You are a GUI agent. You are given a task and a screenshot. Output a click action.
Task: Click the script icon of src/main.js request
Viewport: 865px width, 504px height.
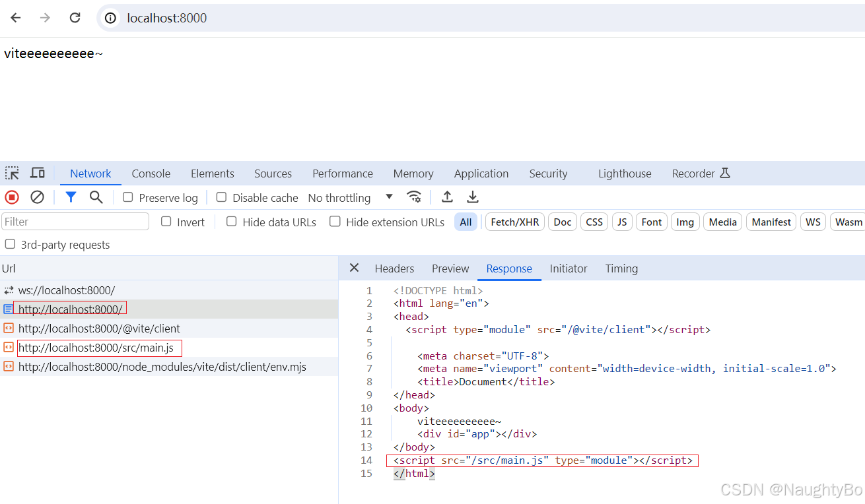[x=9, y=348]
